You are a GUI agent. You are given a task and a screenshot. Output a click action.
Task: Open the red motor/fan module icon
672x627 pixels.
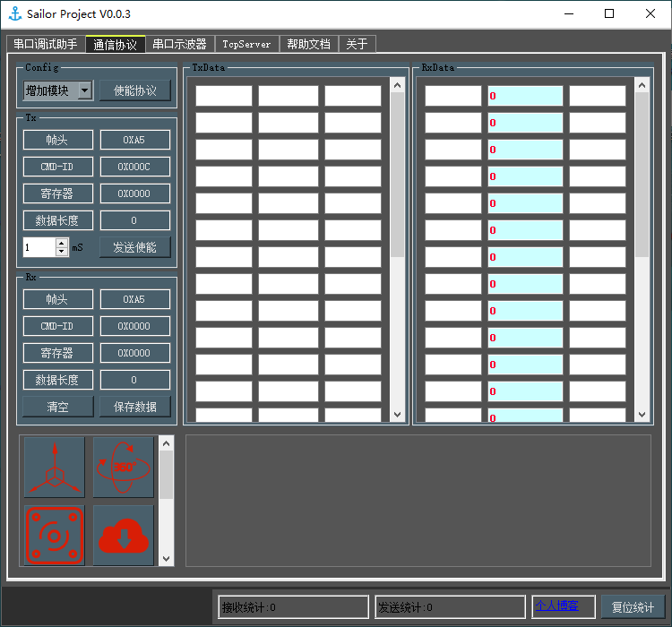pos(55,536)
